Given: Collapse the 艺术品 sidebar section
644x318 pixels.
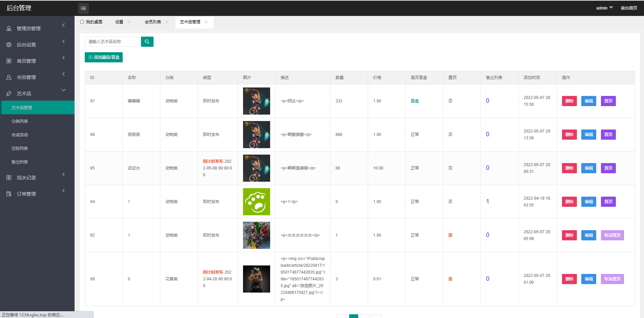Looking at the screenshot, I should coord(37,94).
